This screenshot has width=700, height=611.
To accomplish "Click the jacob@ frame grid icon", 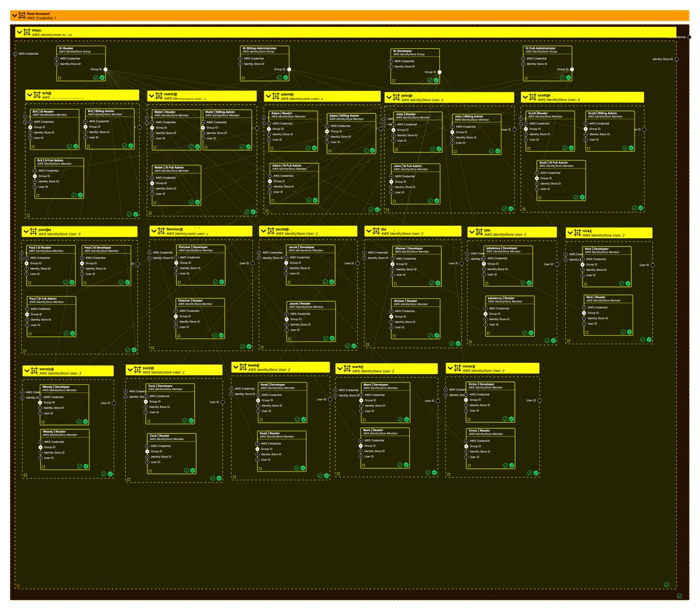I will point(270,231).
